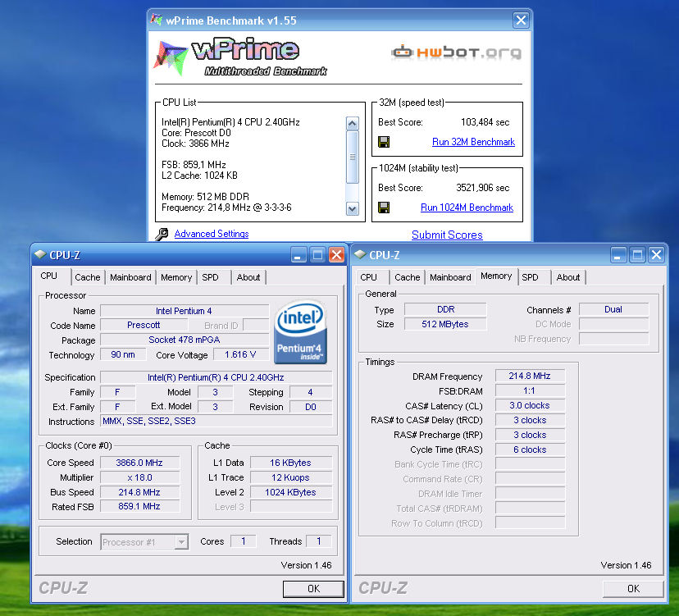Click OK in the left CPU-Z window
The image size is (679, 616).
pos(313,589)
